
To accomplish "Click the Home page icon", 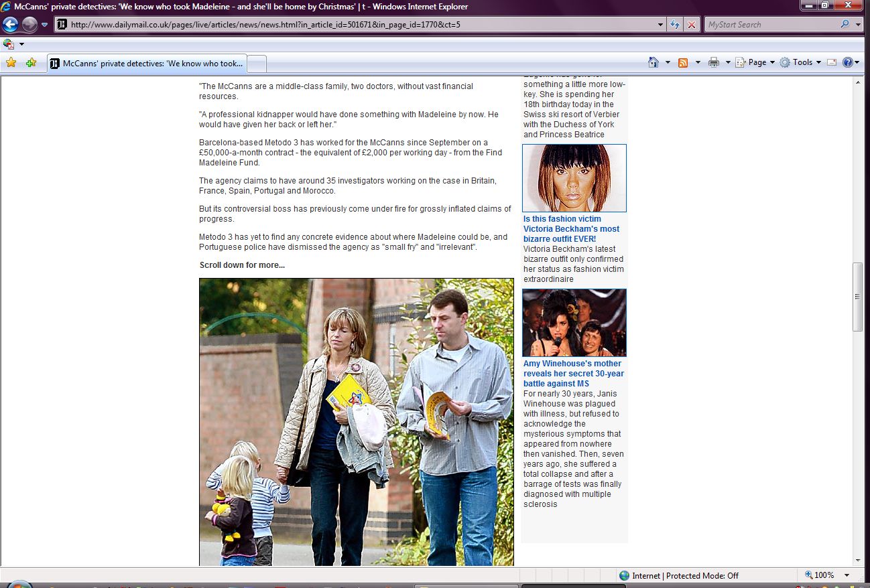I will point(654,62).
